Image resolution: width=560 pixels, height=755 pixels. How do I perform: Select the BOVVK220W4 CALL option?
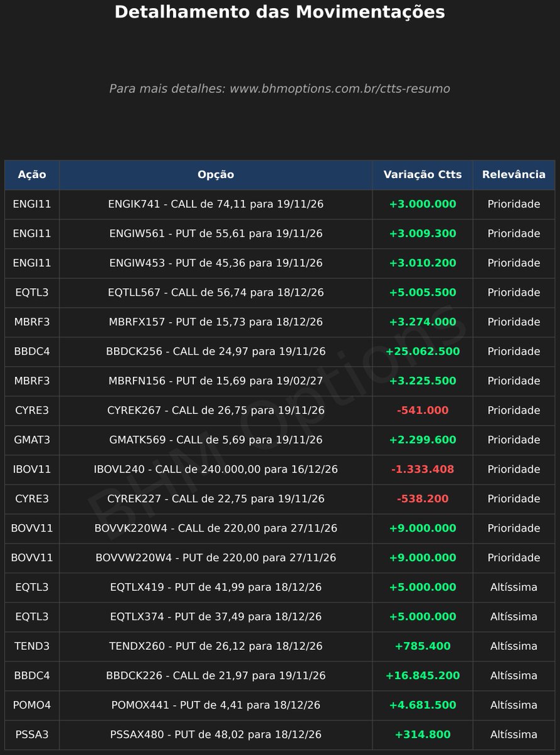pos(216,528)
